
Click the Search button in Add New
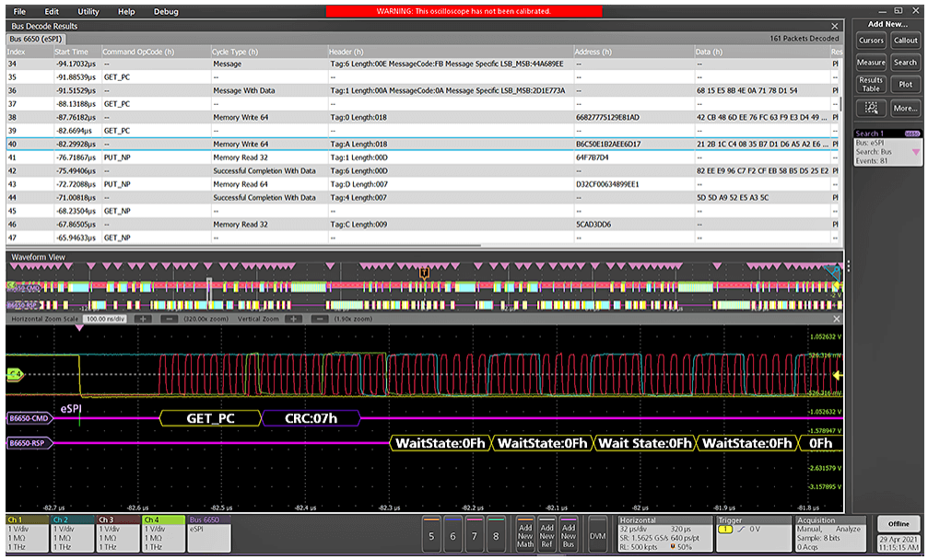[905, 62]
